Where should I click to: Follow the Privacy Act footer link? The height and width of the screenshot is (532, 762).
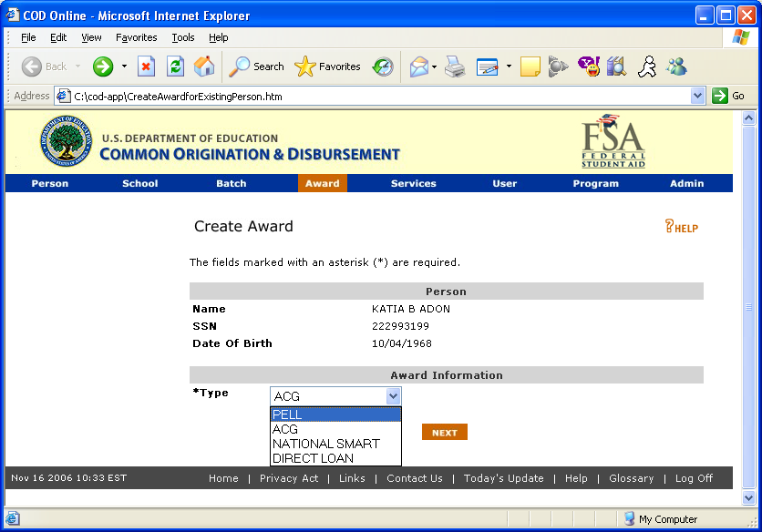click(x=289, y=478)
